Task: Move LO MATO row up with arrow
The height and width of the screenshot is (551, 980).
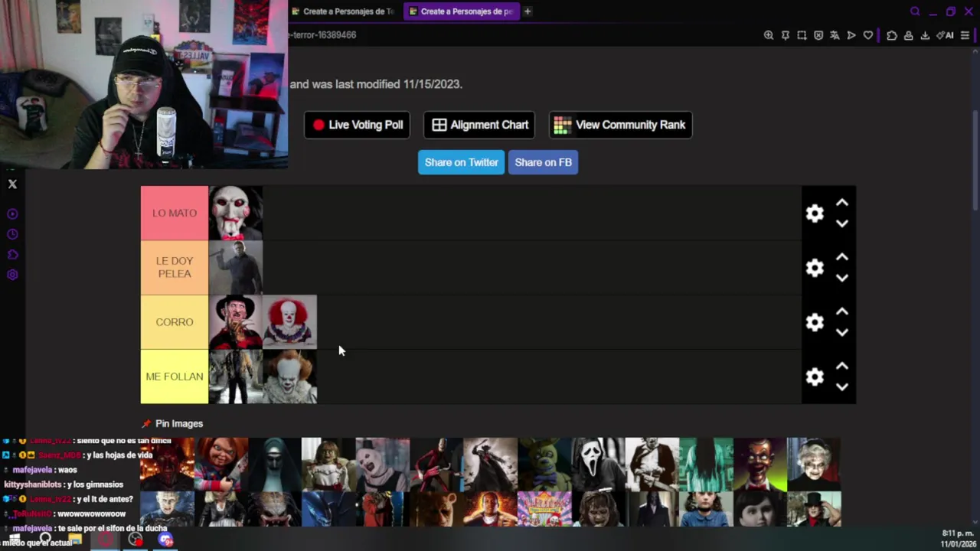Action: 842,203
